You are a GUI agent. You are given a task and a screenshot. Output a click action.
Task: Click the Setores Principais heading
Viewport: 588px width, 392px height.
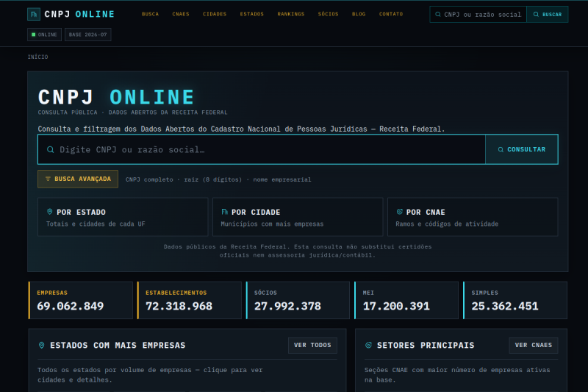coord(426,345)
